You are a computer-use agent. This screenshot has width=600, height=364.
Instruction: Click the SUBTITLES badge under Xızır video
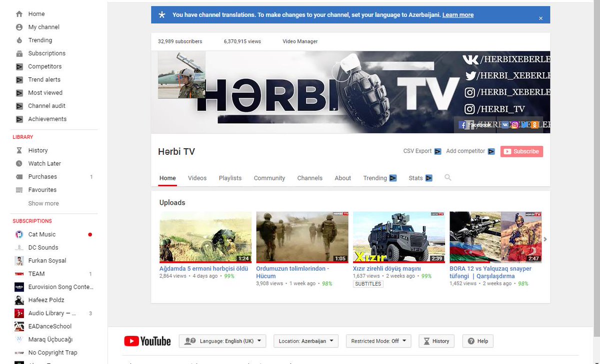tap(368, 284)
